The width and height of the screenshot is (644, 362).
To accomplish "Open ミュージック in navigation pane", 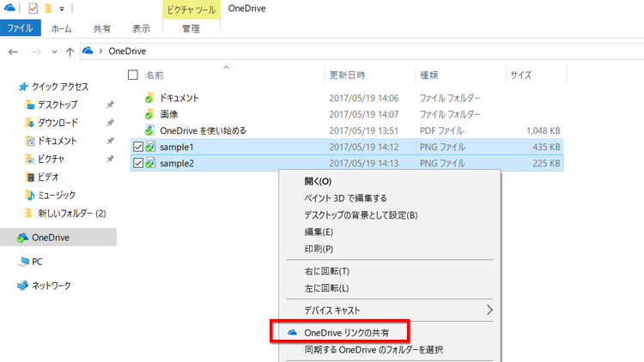I will (x=57, y=195).
